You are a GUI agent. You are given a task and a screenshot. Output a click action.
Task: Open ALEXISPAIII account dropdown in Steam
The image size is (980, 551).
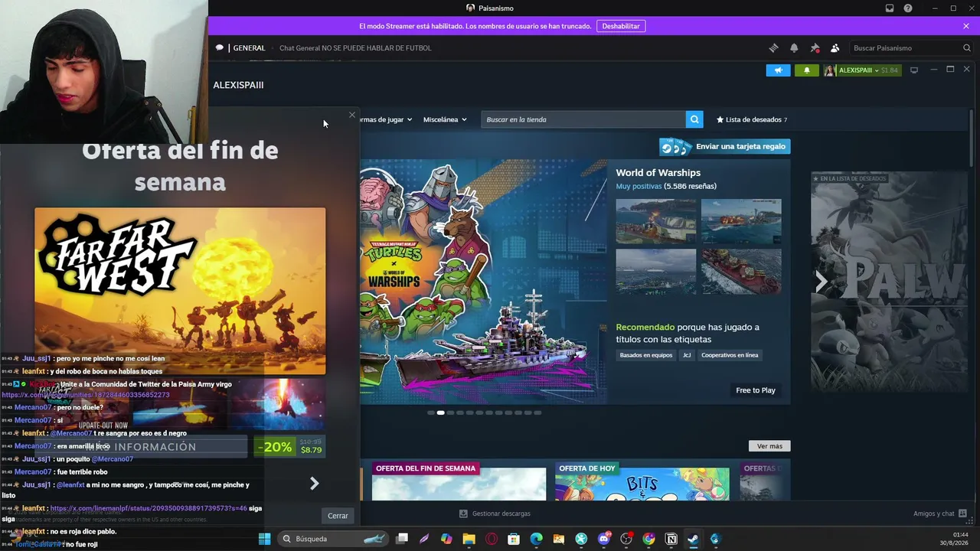pyautogui.click(x=862, y=70)
